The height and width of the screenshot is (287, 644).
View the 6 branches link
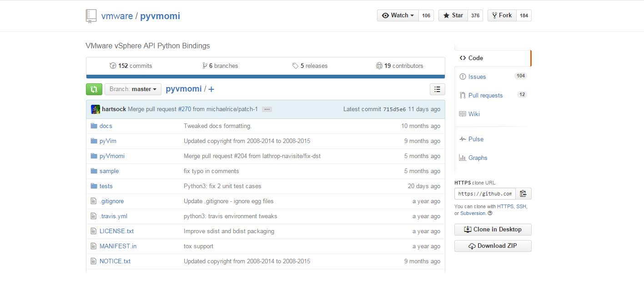220,66
